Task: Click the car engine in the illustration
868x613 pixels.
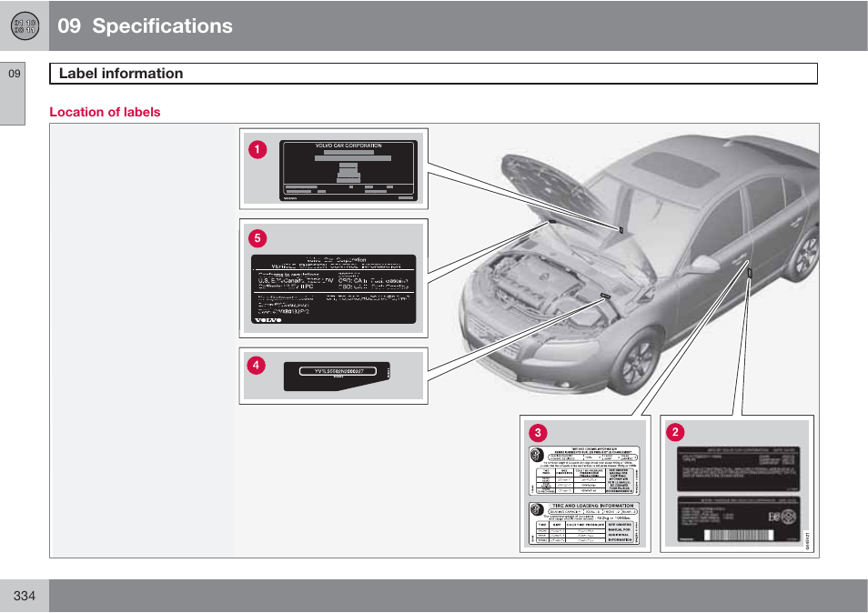Action: click(x=534, y=285)
